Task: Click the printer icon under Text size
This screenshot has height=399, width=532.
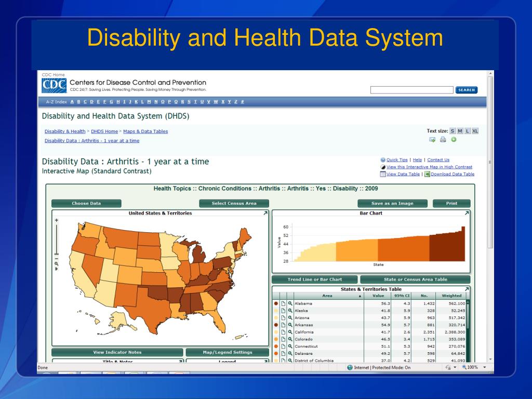Action: click(x=443, y=139)
